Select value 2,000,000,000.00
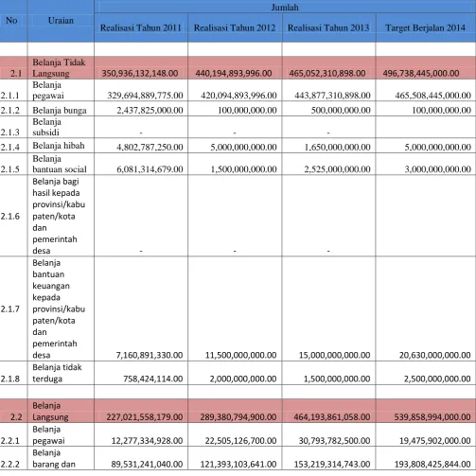The image size is (476, 476). 243,379
